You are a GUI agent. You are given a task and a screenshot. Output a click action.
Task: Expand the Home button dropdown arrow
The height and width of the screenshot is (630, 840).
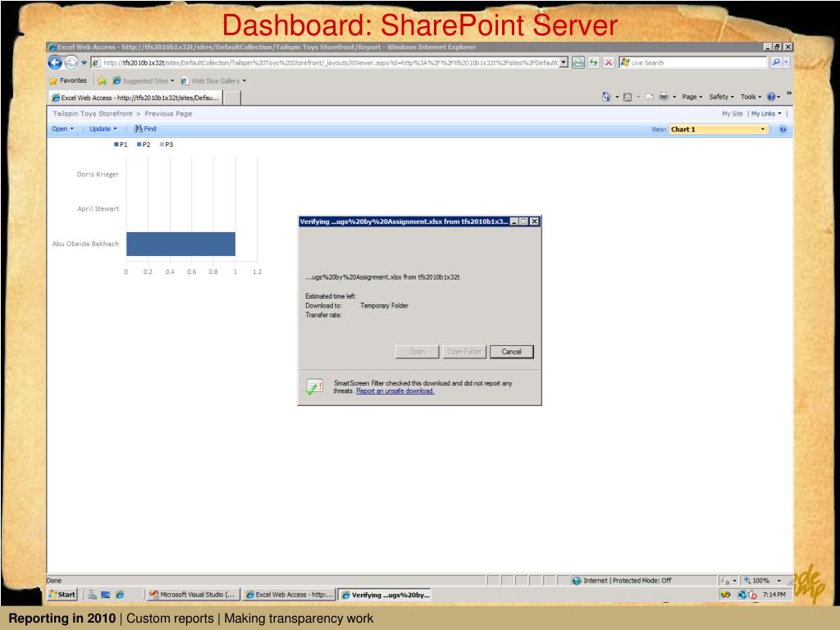pos(617,97)
